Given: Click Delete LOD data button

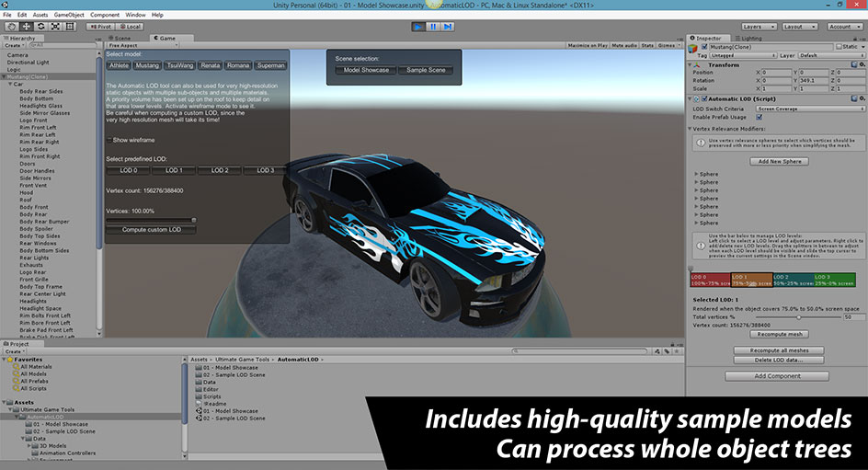Looking at the screenshot, I should 779,360.
